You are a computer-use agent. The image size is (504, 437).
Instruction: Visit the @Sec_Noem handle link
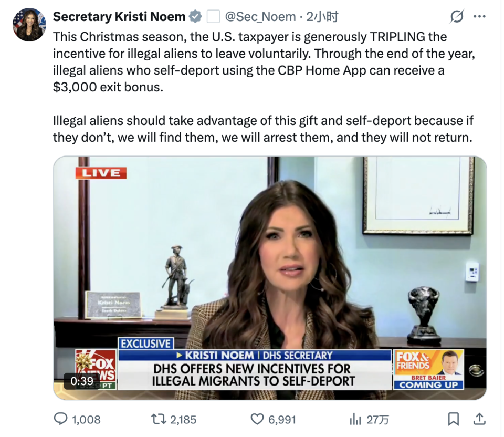260,16
